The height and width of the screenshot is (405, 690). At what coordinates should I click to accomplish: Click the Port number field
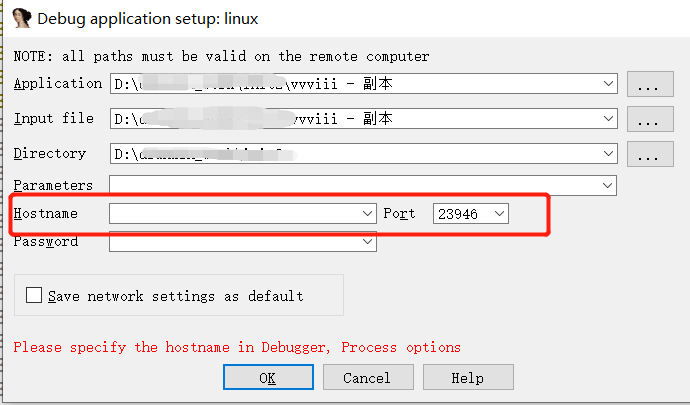(462, 214)
